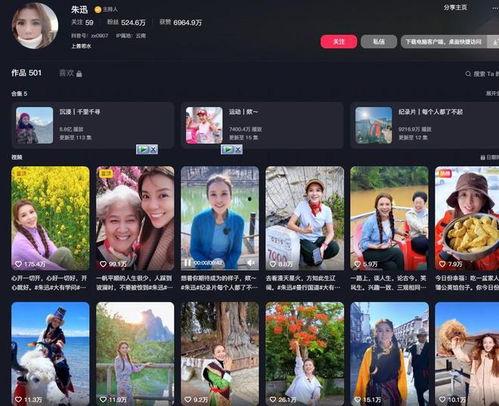Open the caption starting 一帆平顺的人生很少
Image resolution: width=499 pixels, height=406 pixels.
134,283
